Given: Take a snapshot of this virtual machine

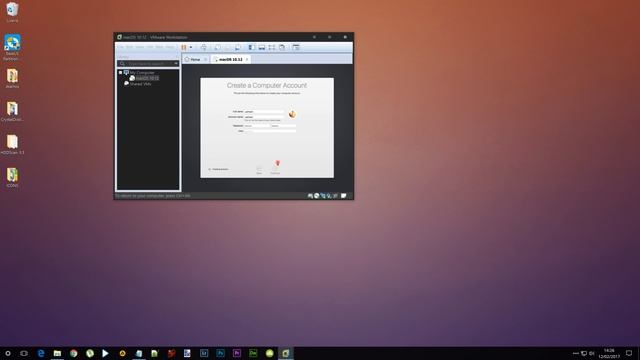Looking at the screenshot, I should 218,47.
